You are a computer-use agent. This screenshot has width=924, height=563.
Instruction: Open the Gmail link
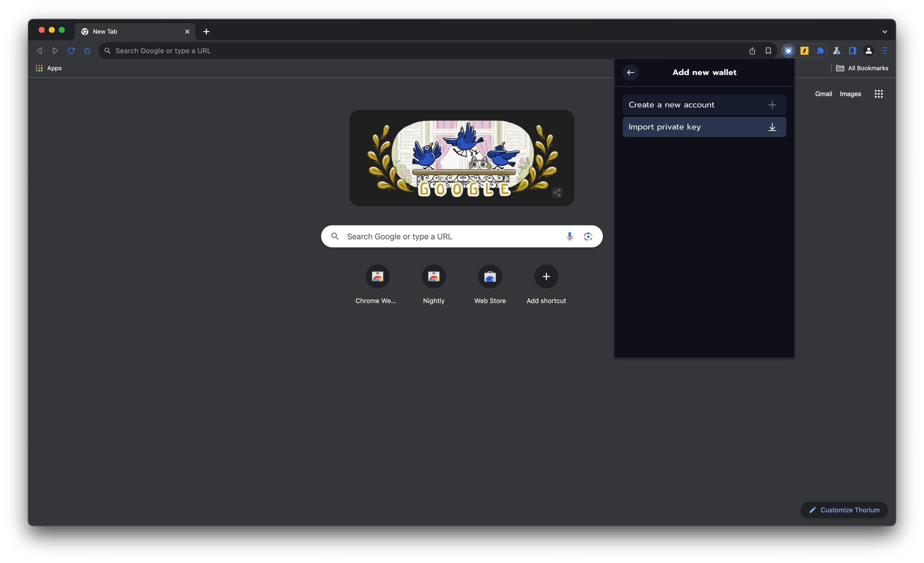(823, 94)
